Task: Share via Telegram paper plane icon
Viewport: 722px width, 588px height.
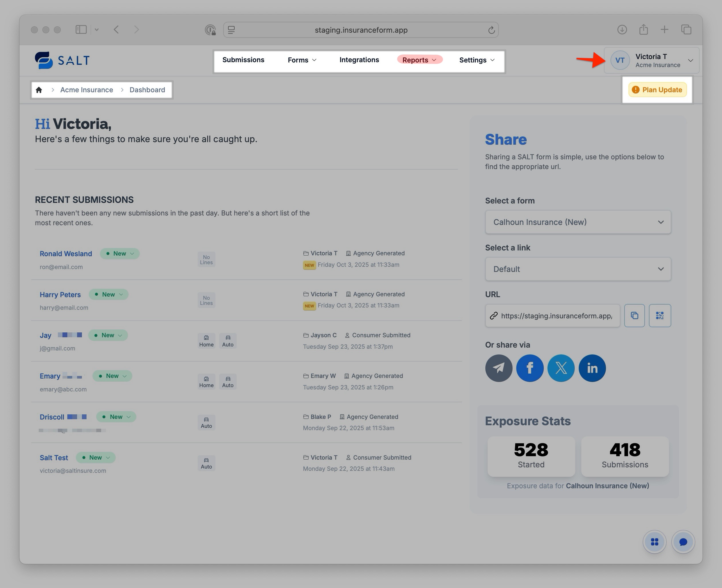Action: (x=499, y=368)
